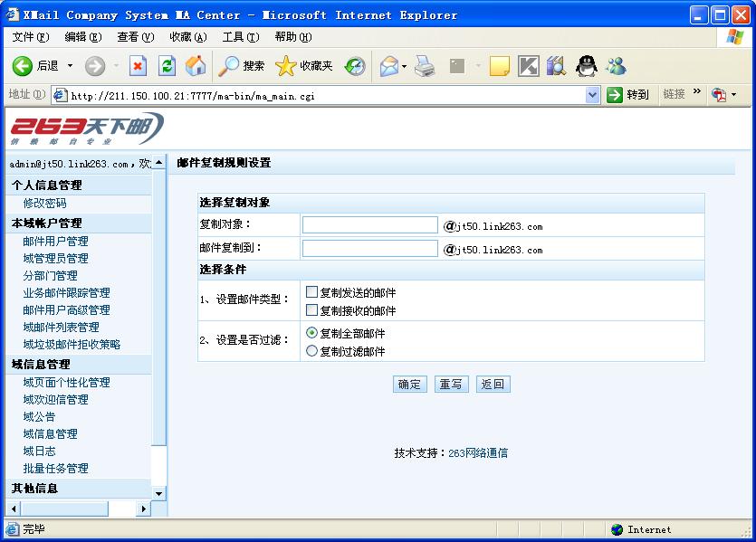This screenshot has width=756, height=542.
Task: Click the 263天下邮 logo
Action: [x=87, y=128]
